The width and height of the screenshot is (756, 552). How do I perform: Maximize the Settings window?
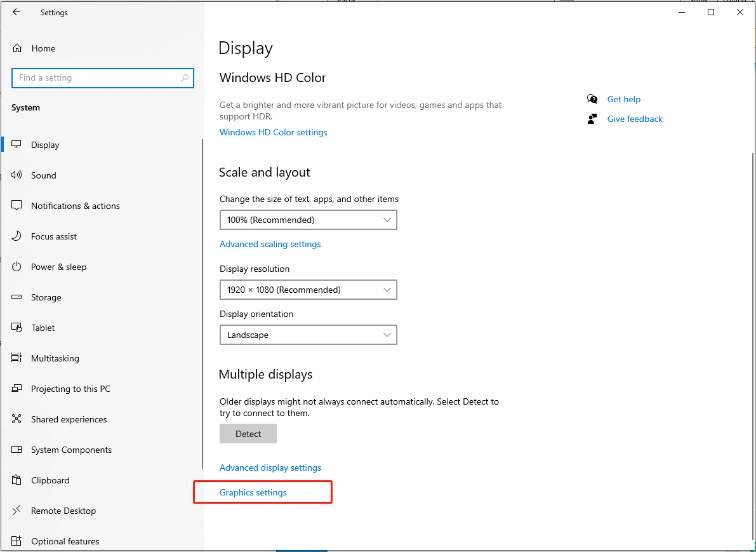pyautogui.click(x=711, y=13)
